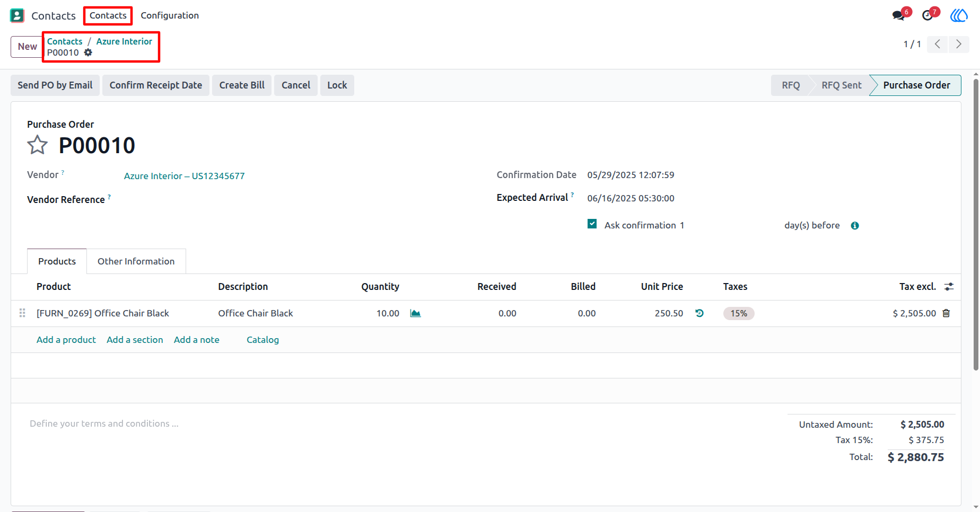Click Add a section link
Image resolution: width=980 pixels, height=512 pixels.
[x=135, y=340]
